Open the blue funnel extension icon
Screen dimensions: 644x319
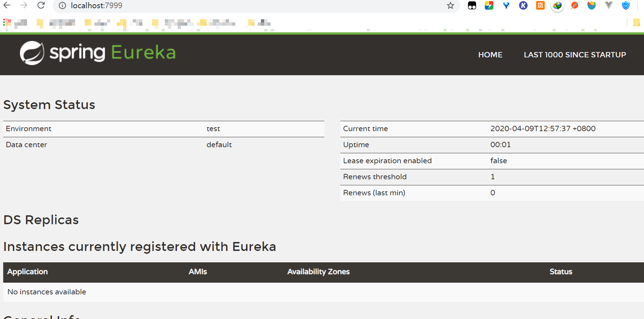coord(506,5)
